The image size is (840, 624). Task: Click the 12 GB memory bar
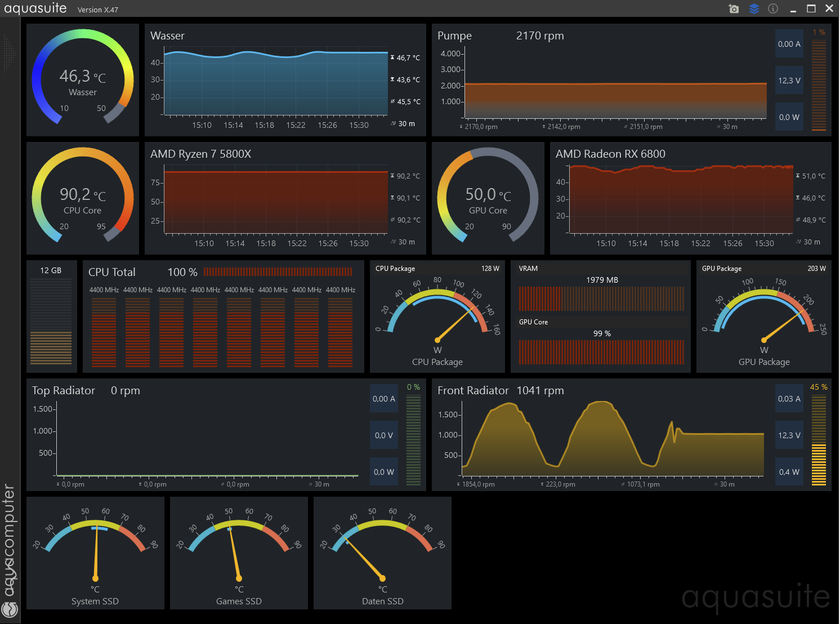click(x=51, y=321)
